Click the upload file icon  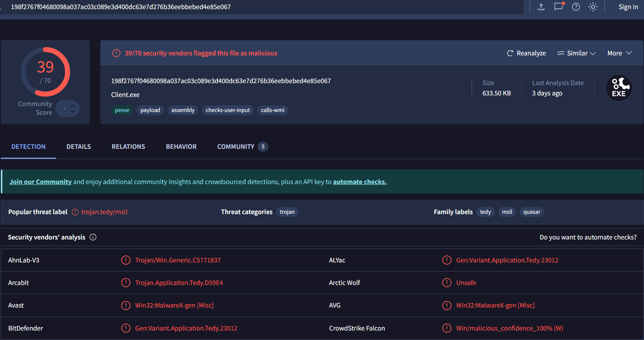[x=541, y=7]
